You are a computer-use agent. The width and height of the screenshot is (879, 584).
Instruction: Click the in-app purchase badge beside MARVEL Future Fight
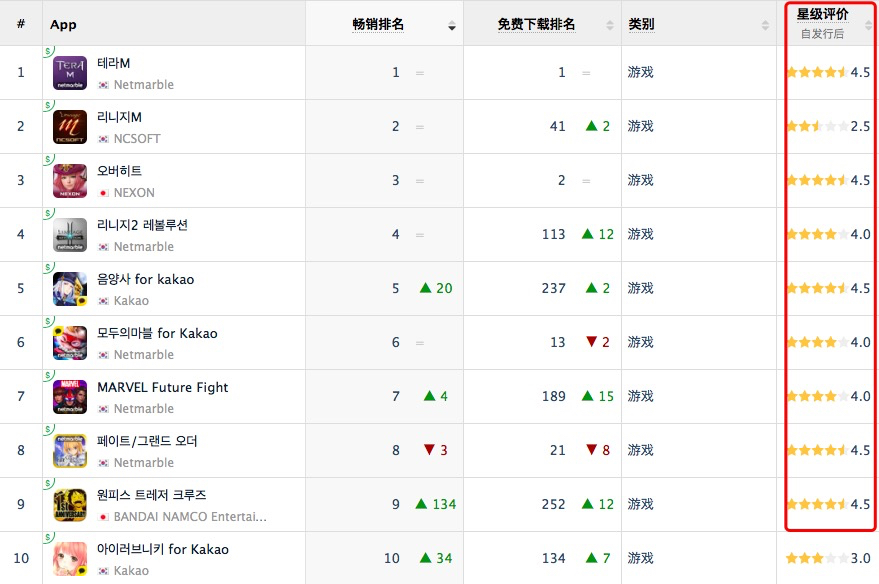pos(48,376)
